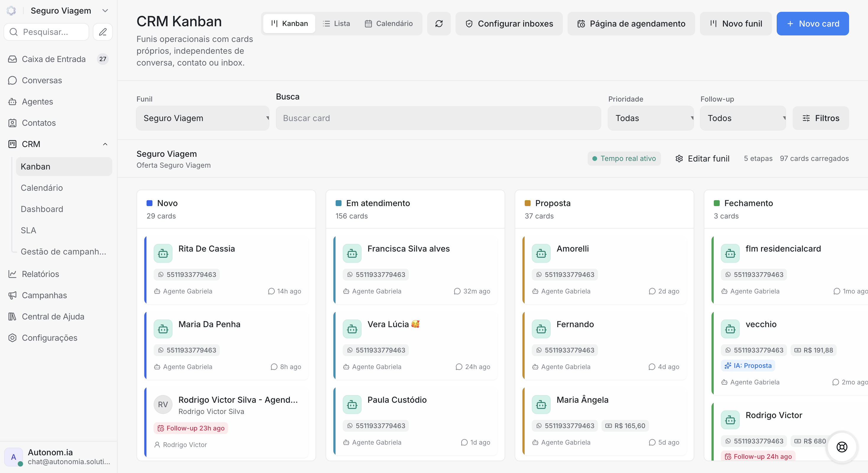Click the WhatsApp number chip on Fernando card

(565, 350)
